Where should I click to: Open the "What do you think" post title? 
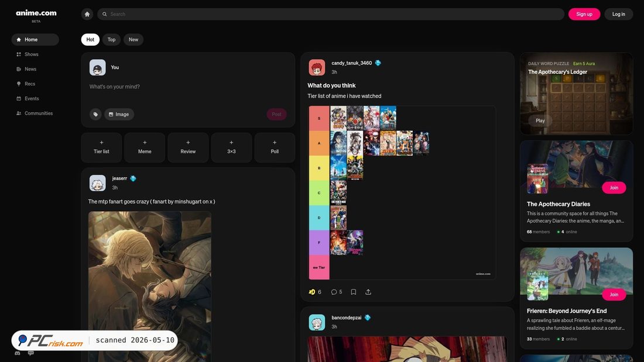tap(331, 85)
